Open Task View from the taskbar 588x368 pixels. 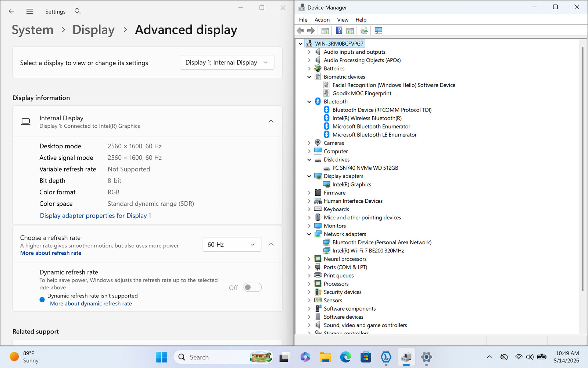point(284,357)
